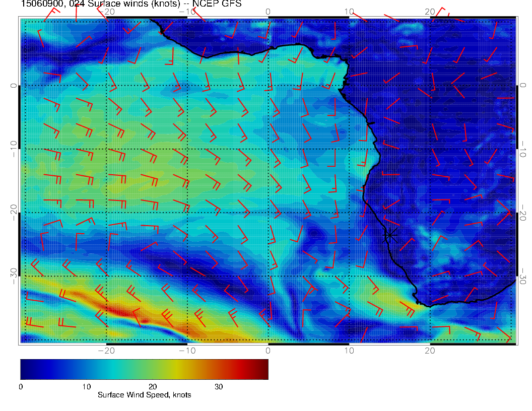Viewport: 532px width, 411px height.
Task: Click the colorbar tick label 0
Action: tap(21, 387)
